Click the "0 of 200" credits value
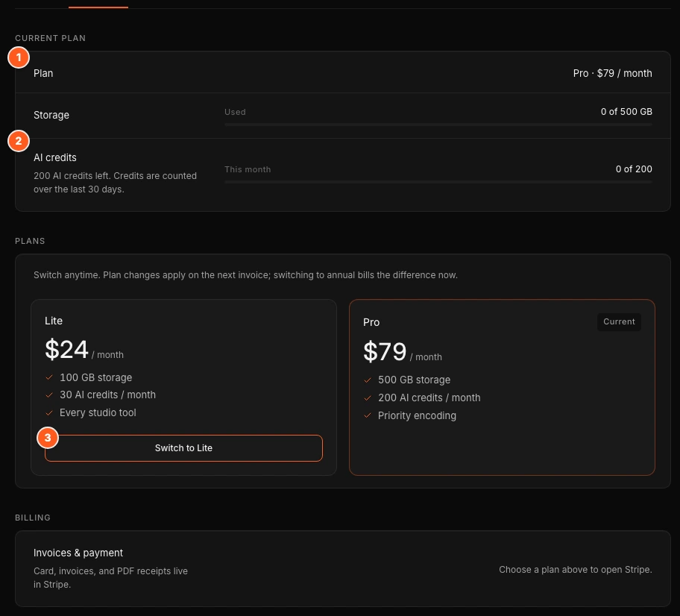The image size is (680, 616). (634, 169)
